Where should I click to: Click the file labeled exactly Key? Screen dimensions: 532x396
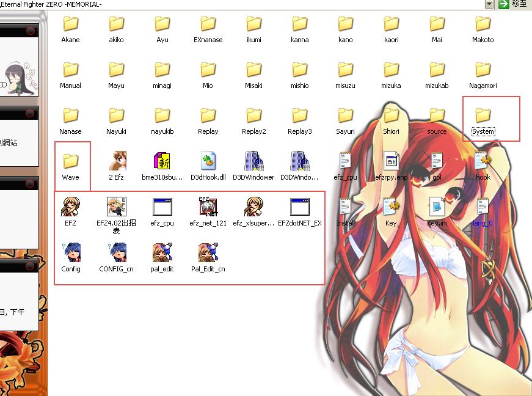tap(391, 207)
